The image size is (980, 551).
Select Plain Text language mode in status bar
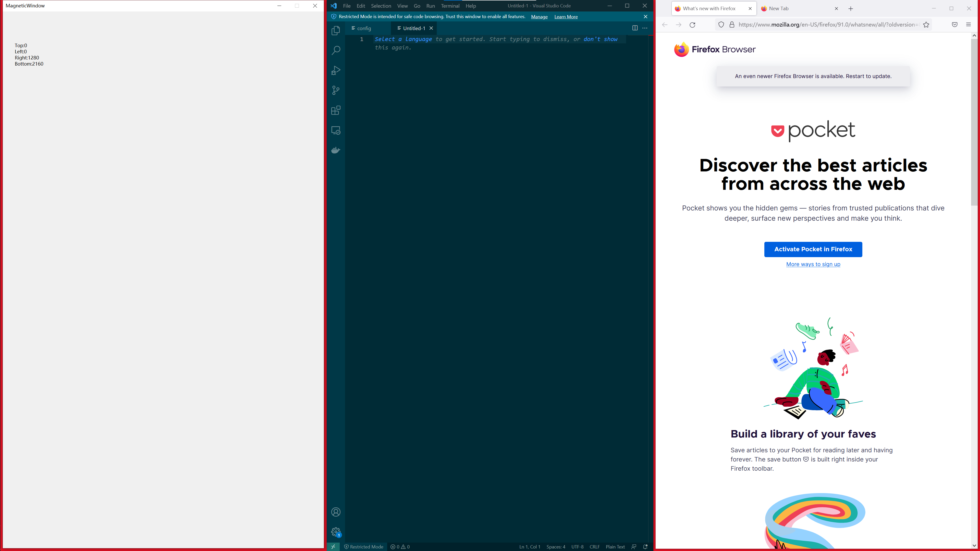click(615, 547)
